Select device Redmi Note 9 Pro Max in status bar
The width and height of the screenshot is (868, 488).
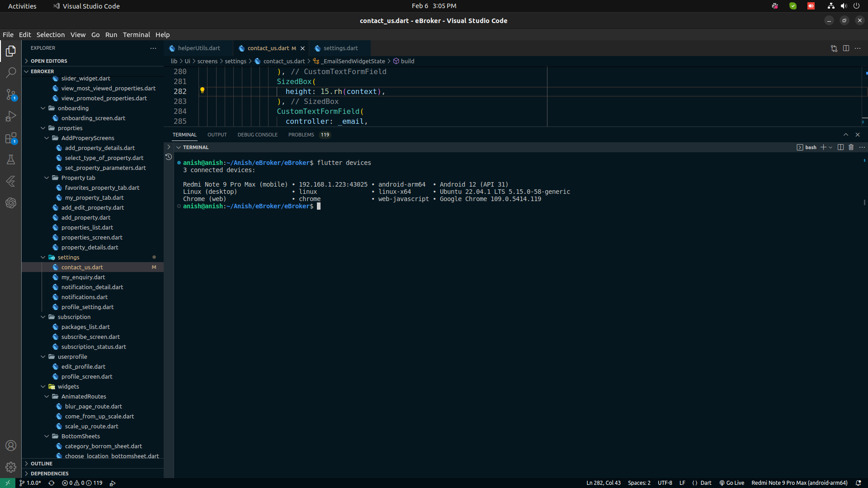click(799, 483)
